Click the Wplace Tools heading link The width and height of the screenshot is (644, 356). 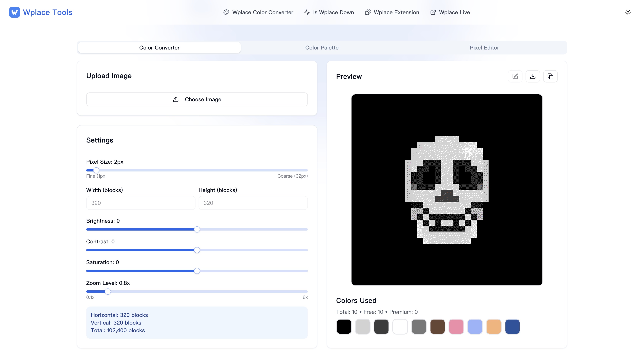click(47, 12)
